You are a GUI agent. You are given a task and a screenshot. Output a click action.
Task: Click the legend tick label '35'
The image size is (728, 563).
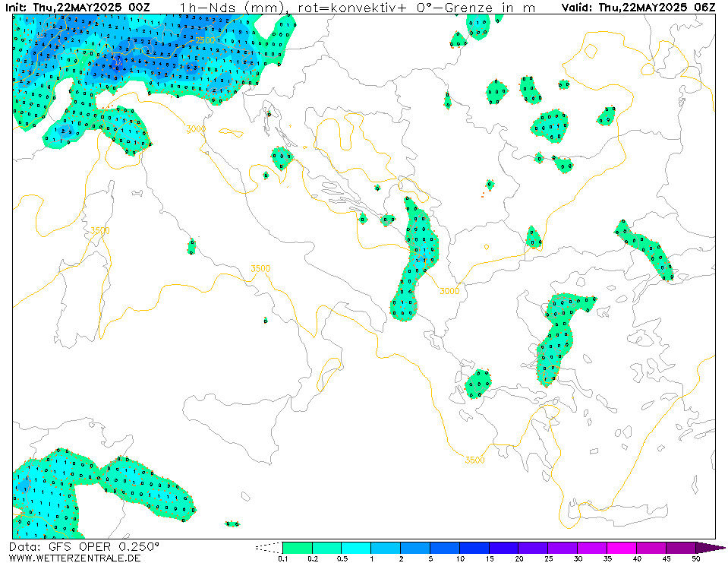(x=607, y=558)
